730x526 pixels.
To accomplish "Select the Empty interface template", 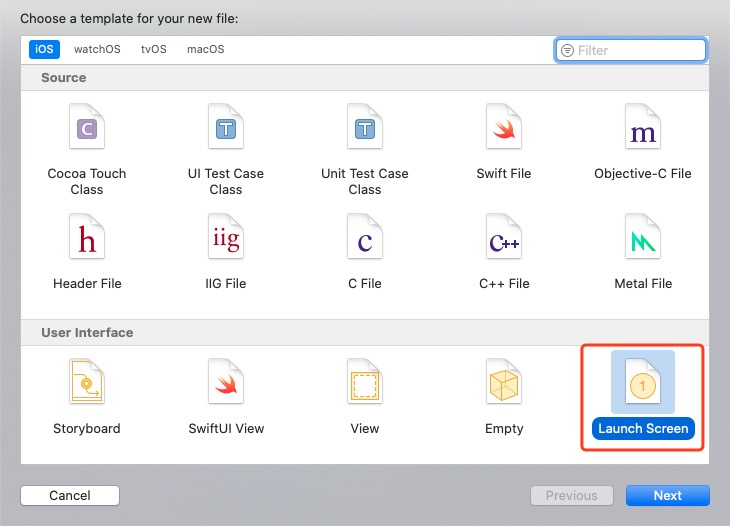I will pyautogui.click(x=503, y=385).
